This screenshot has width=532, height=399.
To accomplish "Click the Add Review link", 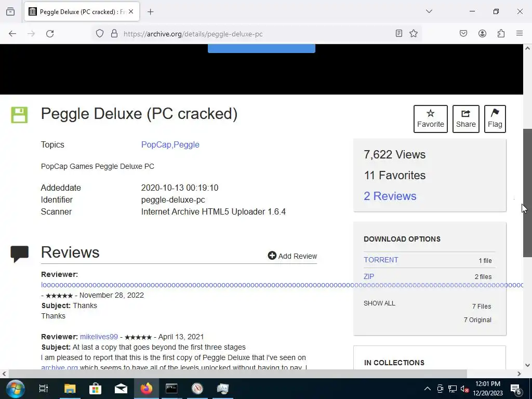I will 292,256.
